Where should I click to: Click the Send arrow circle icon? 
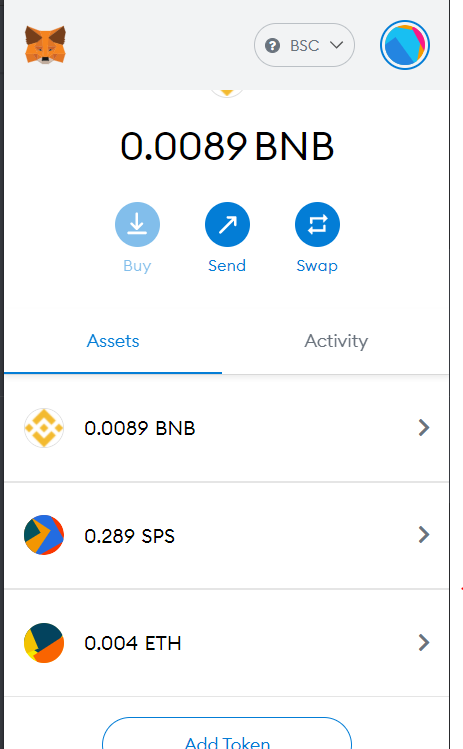pyautogui.click(x=227, y=225)
